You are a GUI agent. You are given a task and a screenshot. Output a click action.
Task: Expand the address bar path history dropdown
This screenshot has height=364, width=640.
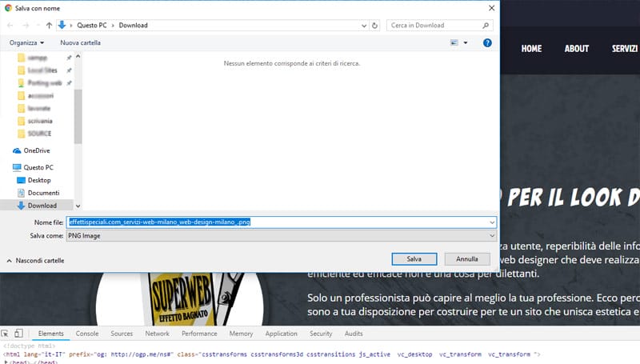pyautogui.click(x=364, y=26)
